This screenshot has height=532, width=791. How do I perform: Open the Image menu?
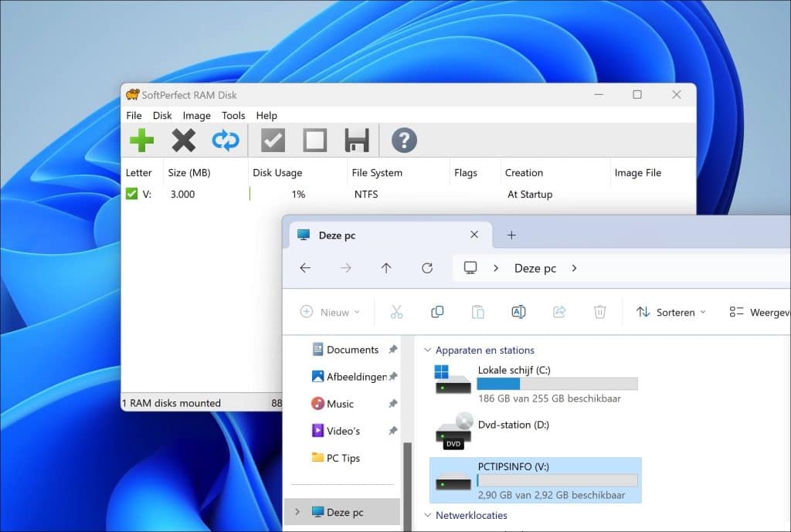[197, 116]
